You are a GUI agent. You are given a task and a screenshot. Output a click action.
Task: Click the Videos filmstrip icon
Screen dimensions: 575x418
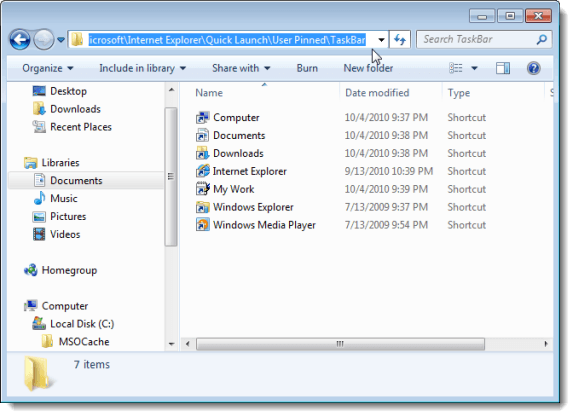click(x=39, y=234)
